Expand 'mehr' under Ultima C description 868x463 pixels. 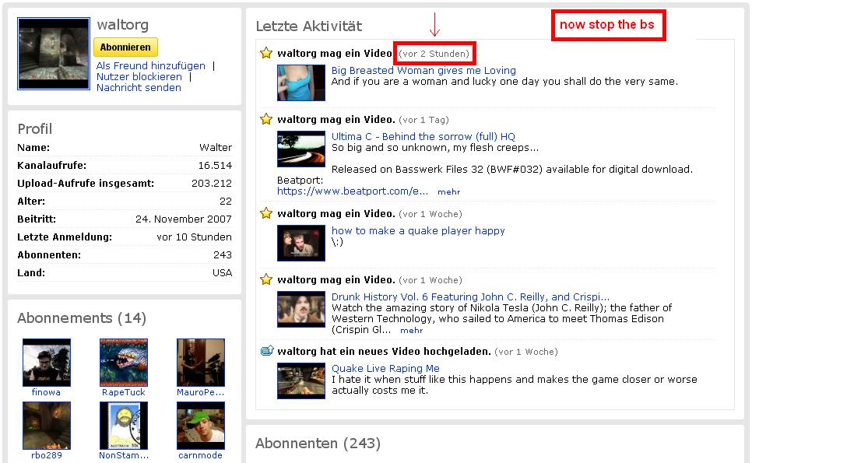(448, 191)
